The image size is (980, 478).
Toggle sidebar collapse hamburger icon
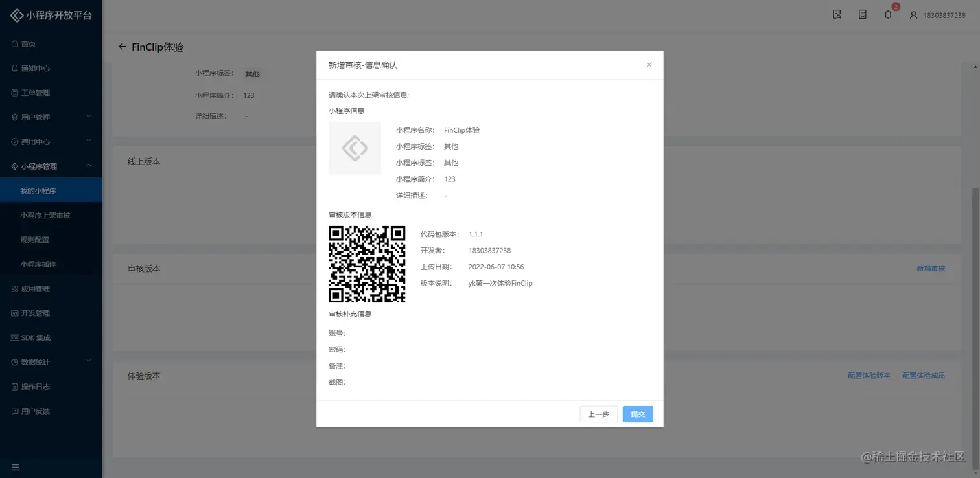pyautogui.click(x=16, y=467)
